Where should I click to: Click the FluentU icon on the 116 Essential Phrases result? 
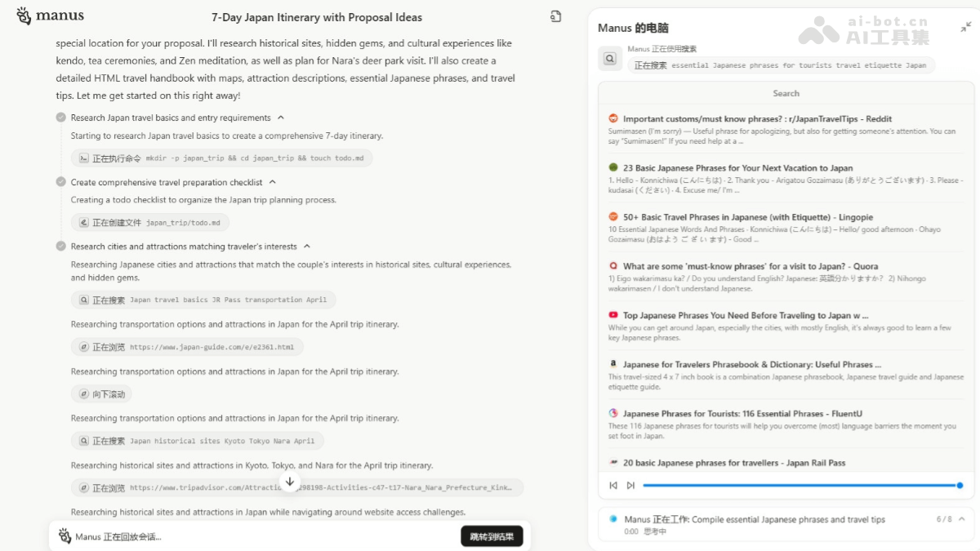coord(613,414)
